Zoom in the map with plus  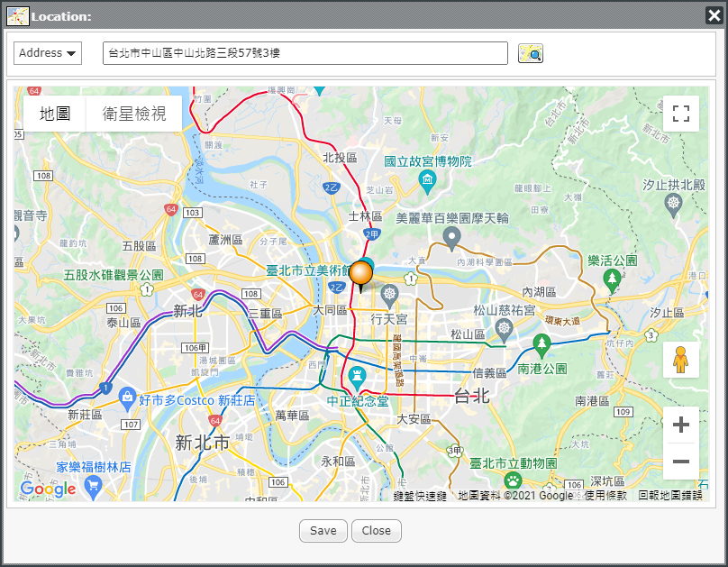tap(680, 425)
